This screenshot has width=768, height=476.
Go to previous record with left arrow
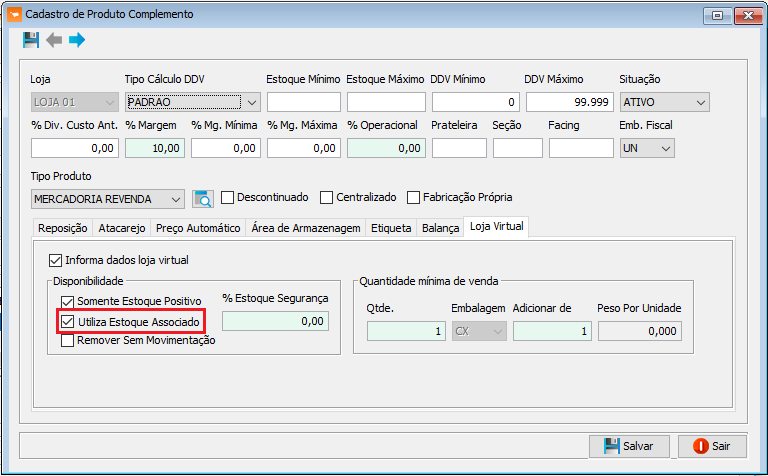point(54,40)
